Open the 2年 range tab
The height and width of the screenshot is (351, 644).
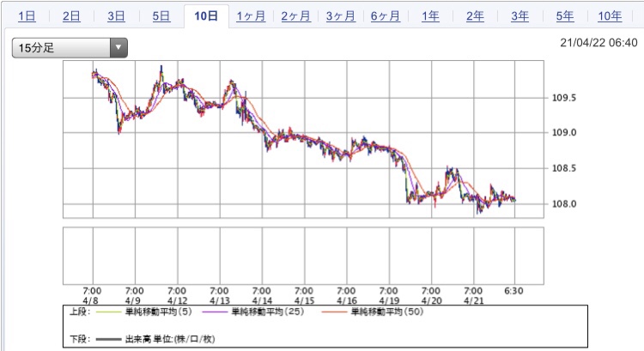click(x=475, y=16)
